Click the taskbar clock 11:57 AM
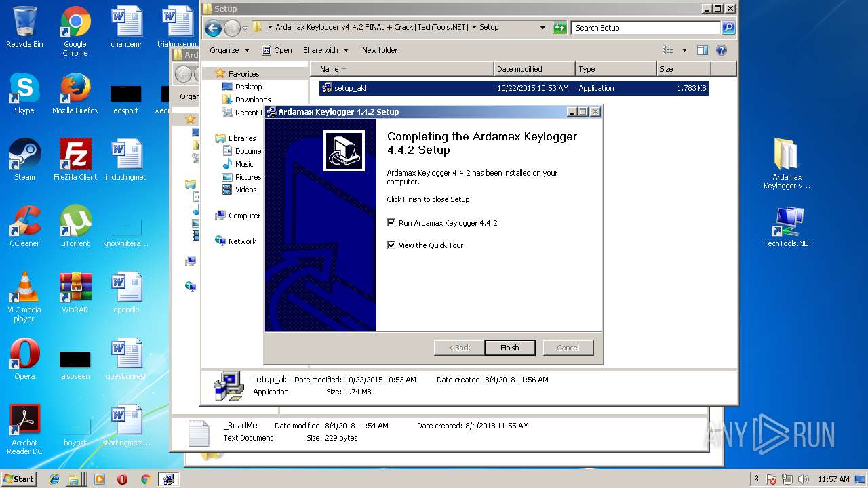The height and width of the screenshot is (488, 868). [833, 479]
